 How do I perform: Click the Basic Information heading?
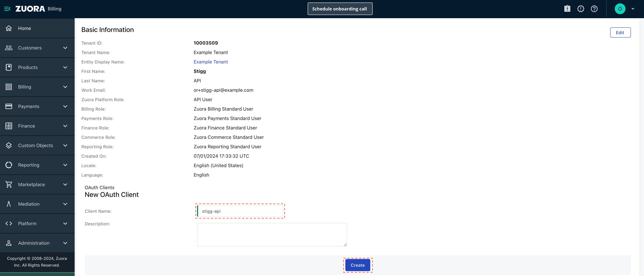(x=107, y=30)
